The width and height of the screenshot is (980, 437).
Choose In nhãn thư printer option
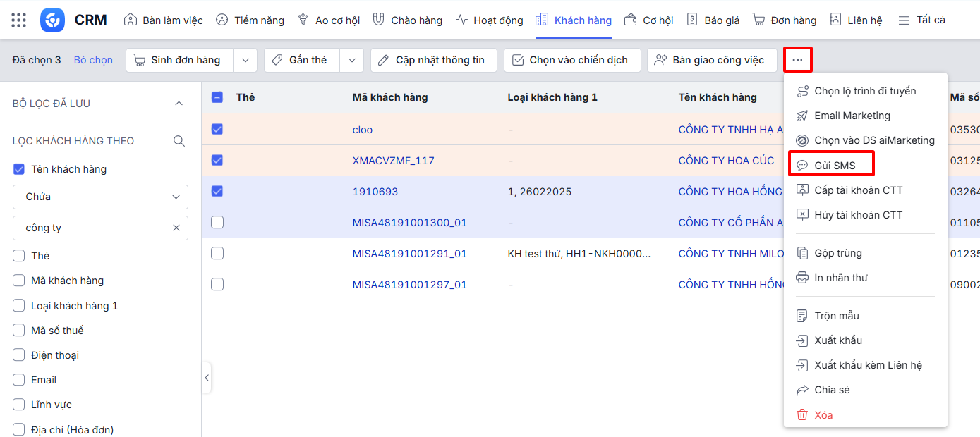pos(840,278)
